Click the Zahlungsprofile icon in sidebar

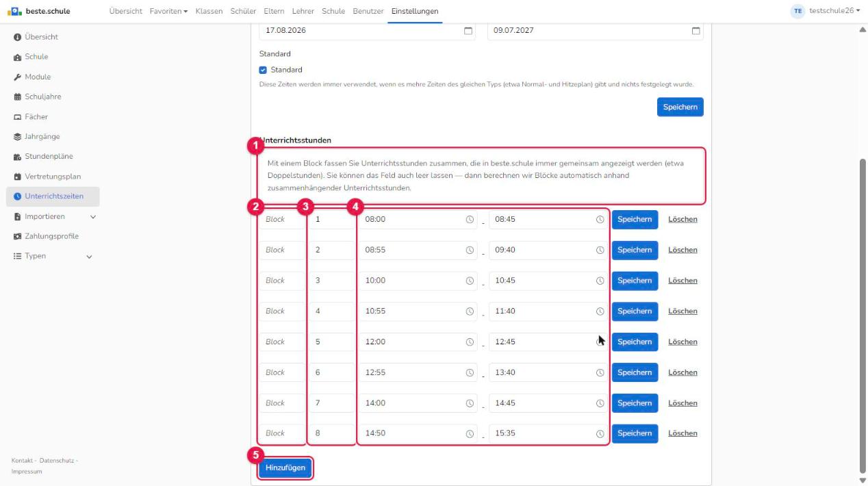(17, 236)
